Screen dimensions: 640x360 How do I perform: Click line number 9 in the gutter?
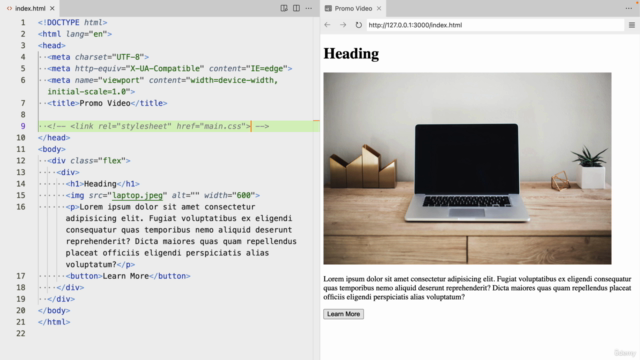(x=23, y=126)
